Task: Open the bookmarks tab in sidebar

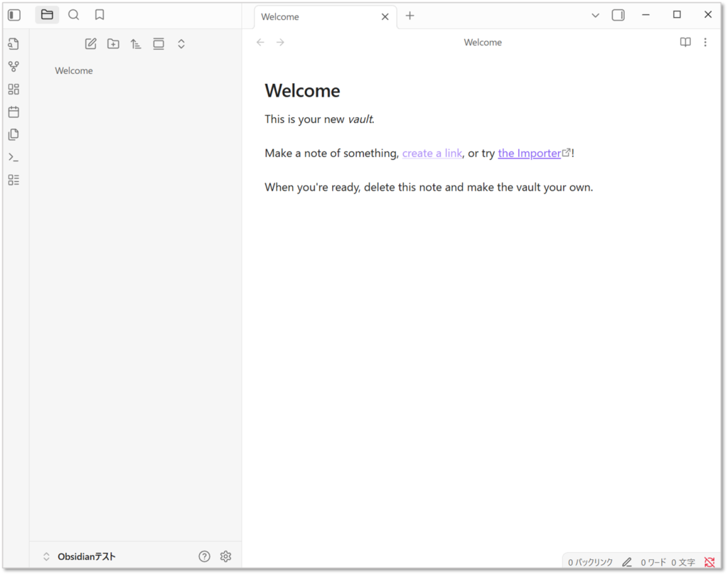Action: [100, 15]
